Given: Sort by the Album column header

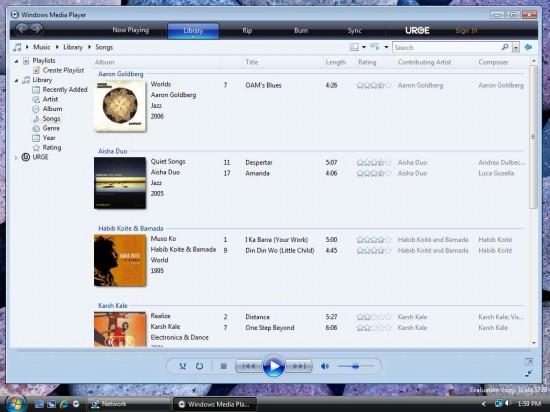Looking at the screenshot, I should (105, 62).
